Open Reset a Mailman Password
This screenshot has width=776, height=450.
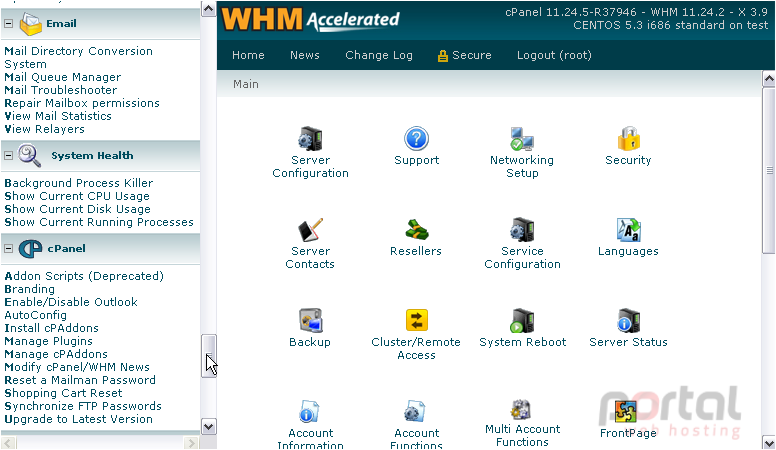pos(80,380)
